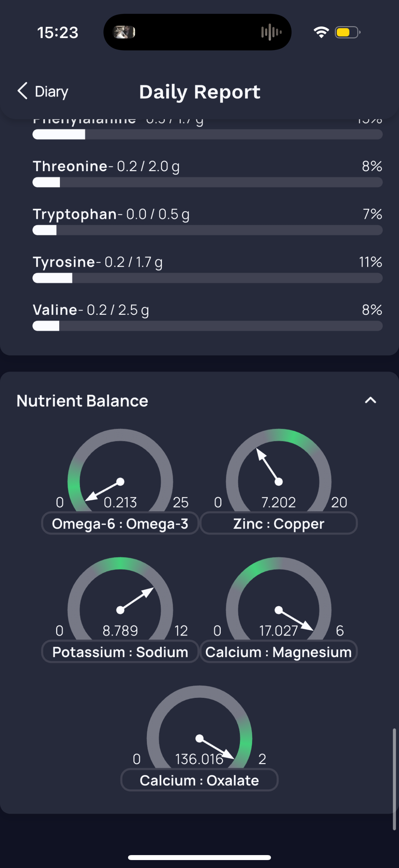
Task: Tap the back chevron to Diary
Action: pos(22,91)
